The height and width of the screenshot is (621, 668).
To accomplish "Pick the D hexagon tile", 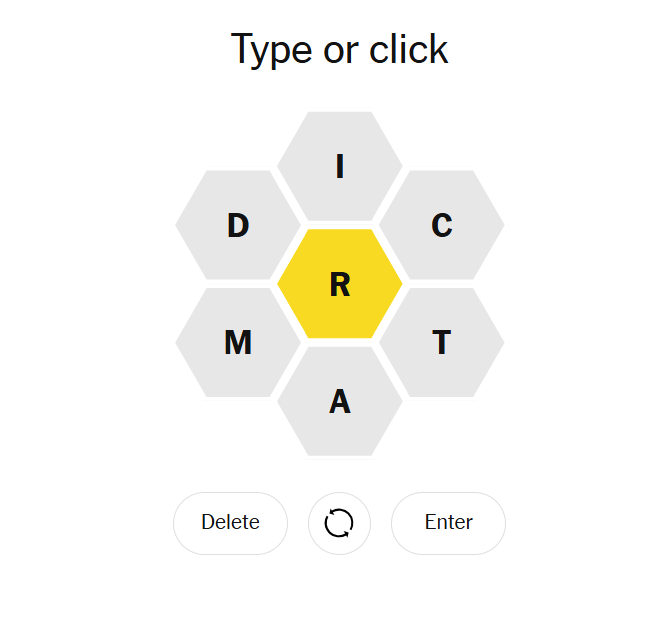I will (238, 225).
